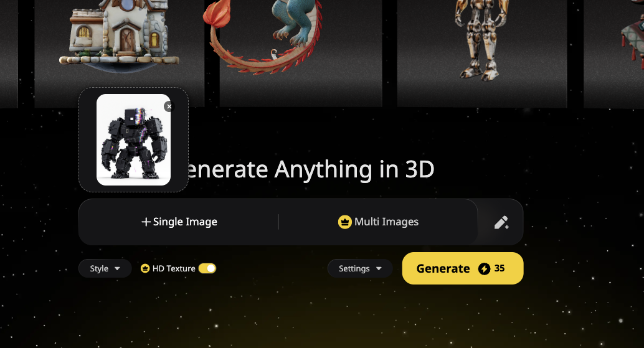This screenshot has height=348, width=644.
Task: Open the blue dragon model card
Action: (301, 54)
